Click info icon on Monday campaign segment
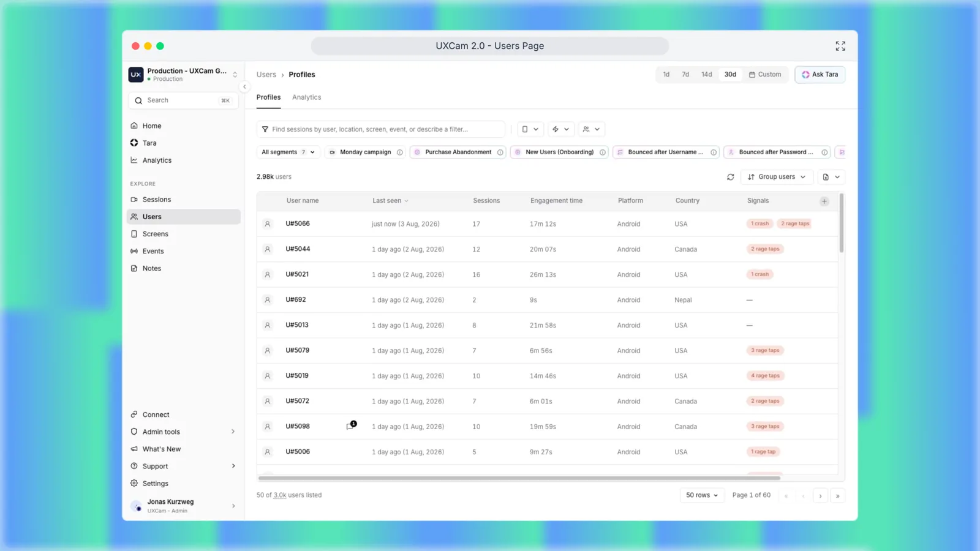The image size is (980, 551). 400,152
